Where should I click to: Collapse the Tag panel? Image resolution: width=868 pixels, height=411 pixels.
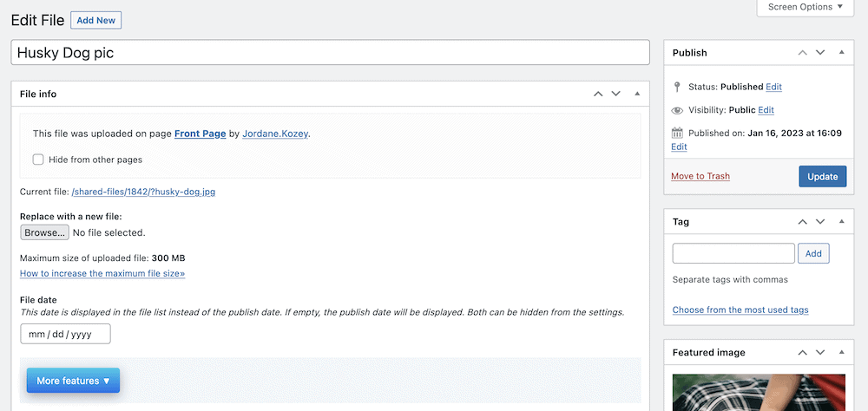841,222
